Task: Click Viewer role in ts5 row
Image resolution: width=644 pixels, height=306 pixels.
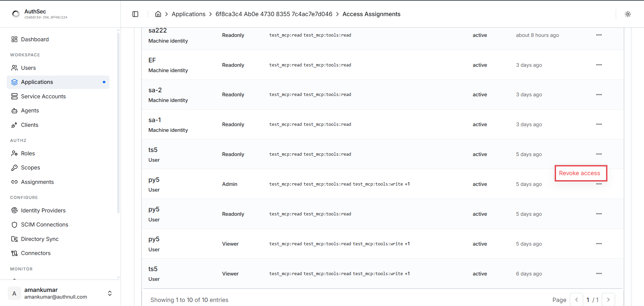Action: point(230,274)
